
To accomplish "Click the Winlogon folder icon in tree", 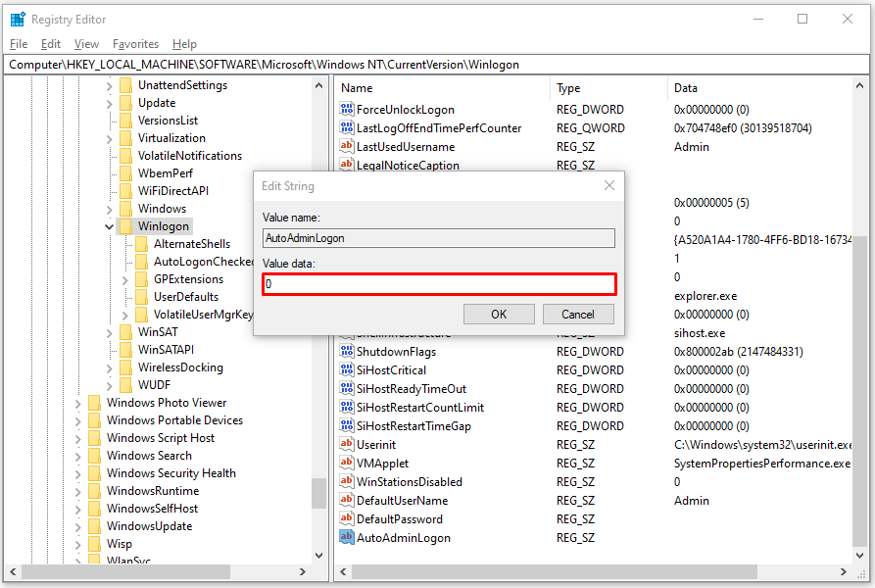I will point(126,226).
